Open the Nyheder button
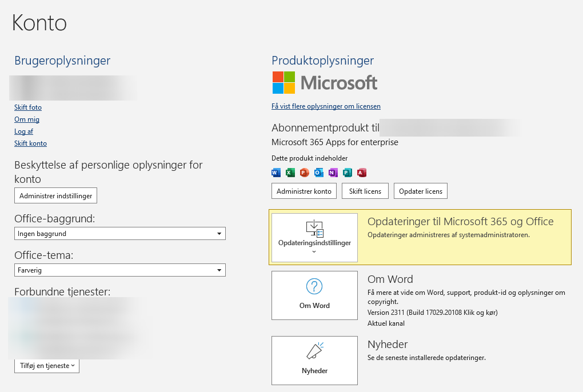The width and height of the screenshot is (583, 392). (x=314, y=361)
